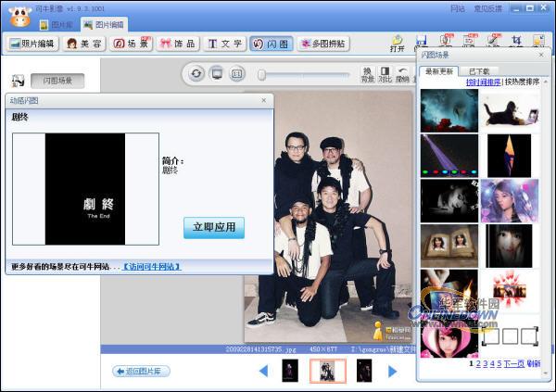556x392 pixels.
Task: Click the 返回图片库 button
Action: coord(142,371)
